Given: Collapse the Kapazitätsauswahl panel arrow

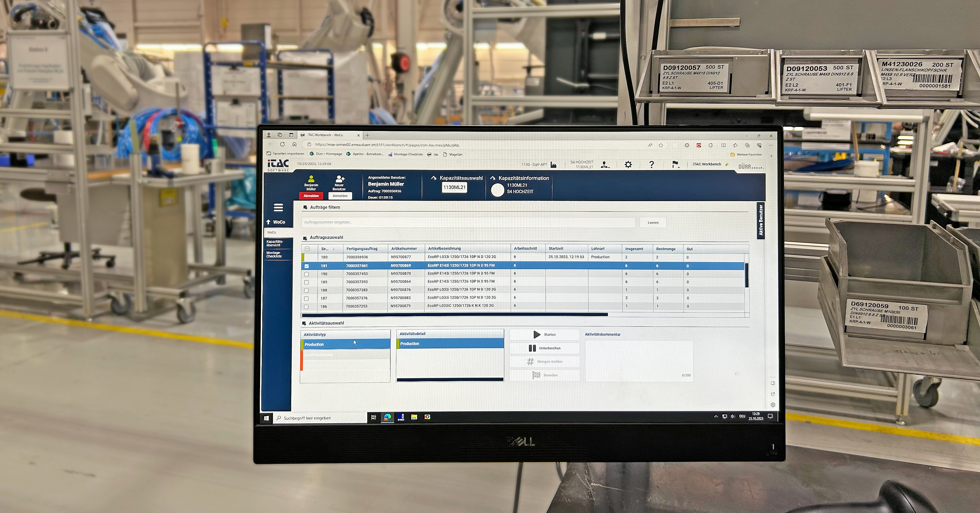Looking at the screenshot, I should pyautogui.click(x=434, y=178).
